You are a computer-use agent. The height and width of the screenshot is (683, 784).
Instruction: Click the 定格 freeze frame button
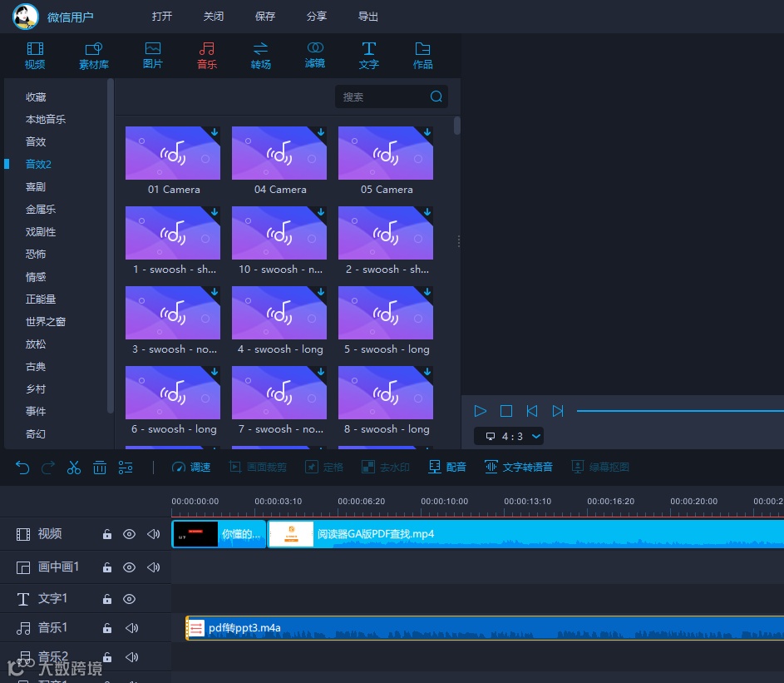[324, 468]
